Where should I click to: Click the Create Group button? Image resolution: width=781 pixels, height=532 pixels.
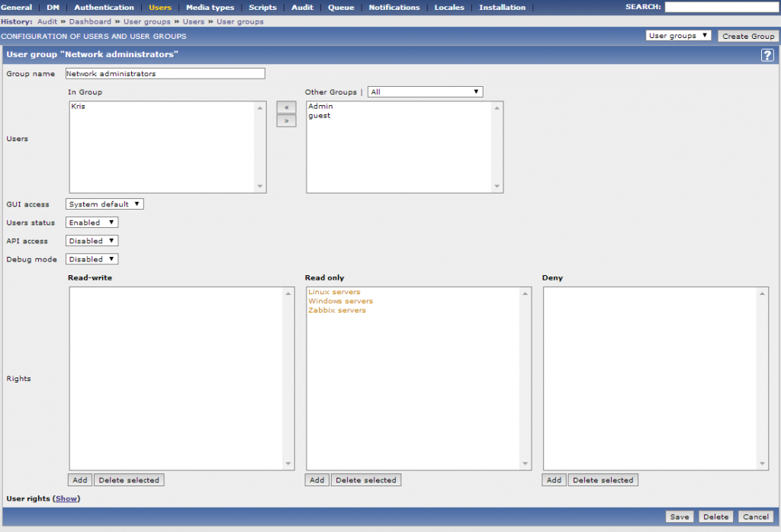coord(747,36)
